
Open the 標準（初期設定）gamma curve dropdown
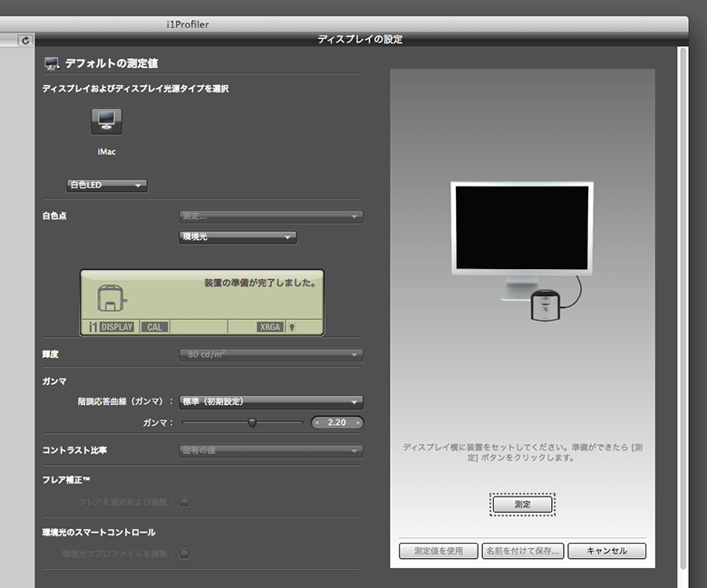coord(270,401)
